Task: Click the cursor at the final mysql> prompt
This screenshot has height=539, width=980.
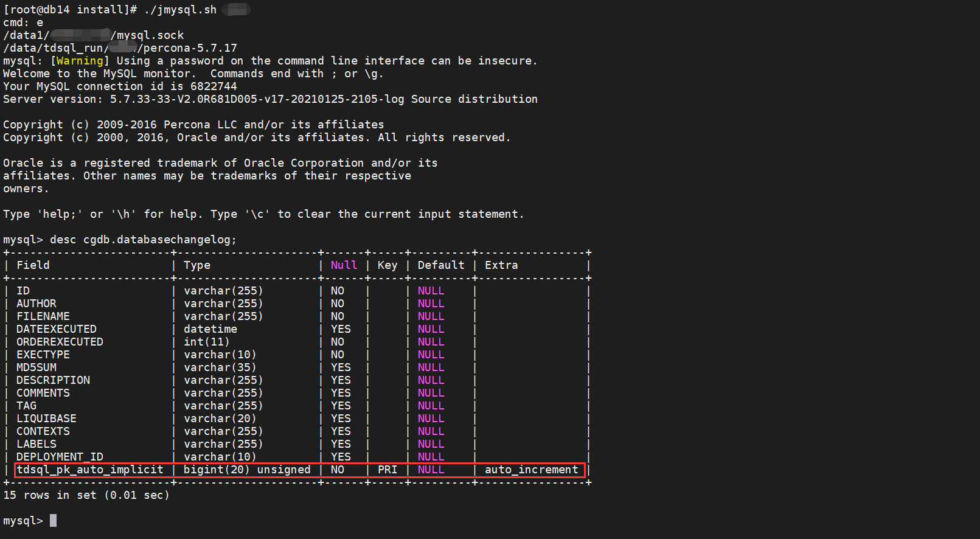Action: pos(54,521)
